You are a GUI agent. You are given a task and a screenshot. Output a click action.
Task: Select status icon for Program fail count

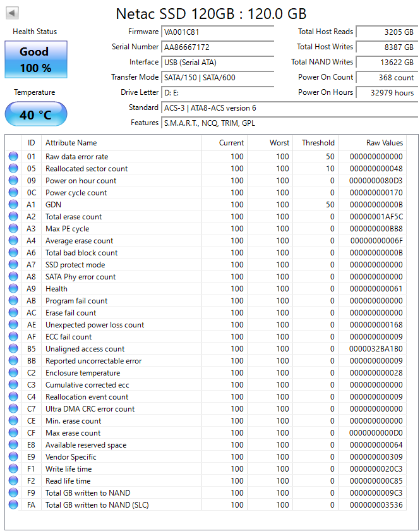pos(13,301)
